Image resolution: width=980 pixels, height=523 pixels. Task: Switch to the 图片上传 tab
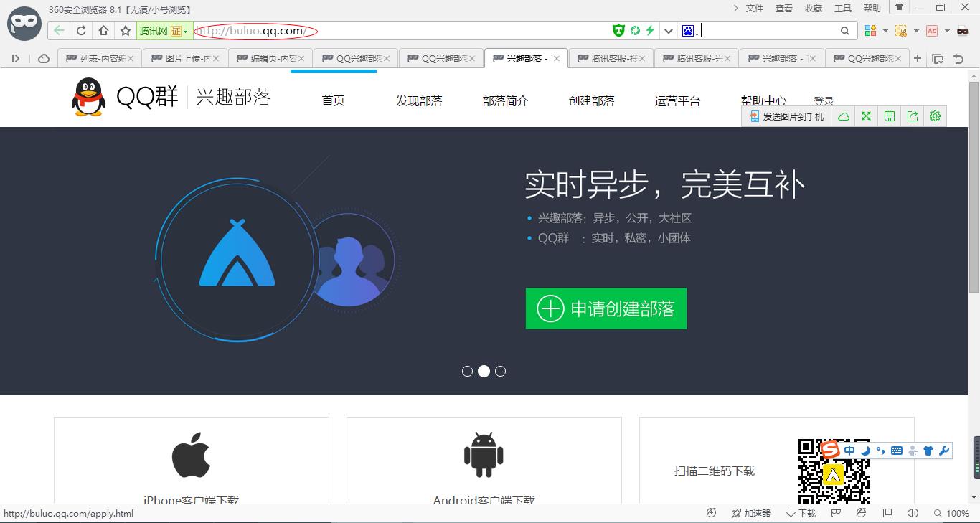[184, 59]
